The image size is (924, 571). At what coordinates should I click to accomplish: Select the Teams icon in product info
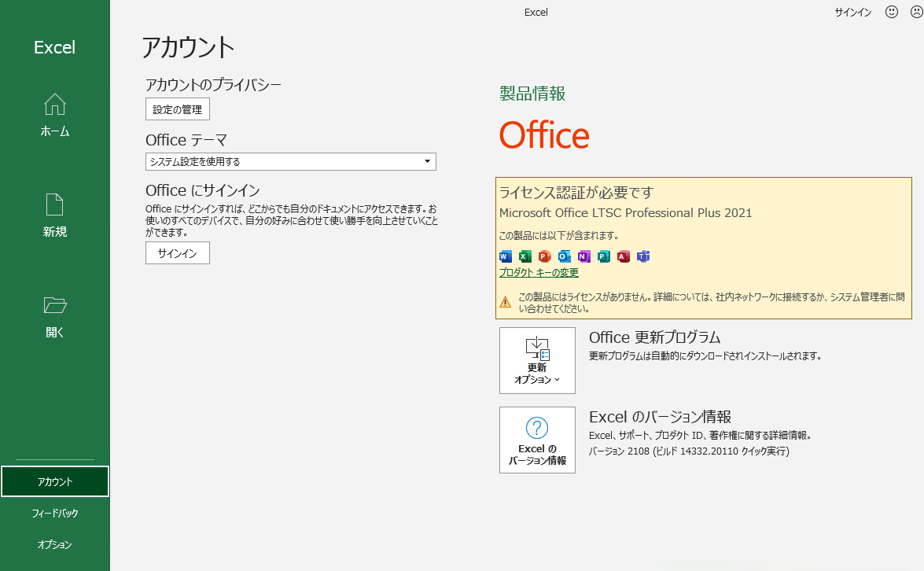(x=643, y=256)
